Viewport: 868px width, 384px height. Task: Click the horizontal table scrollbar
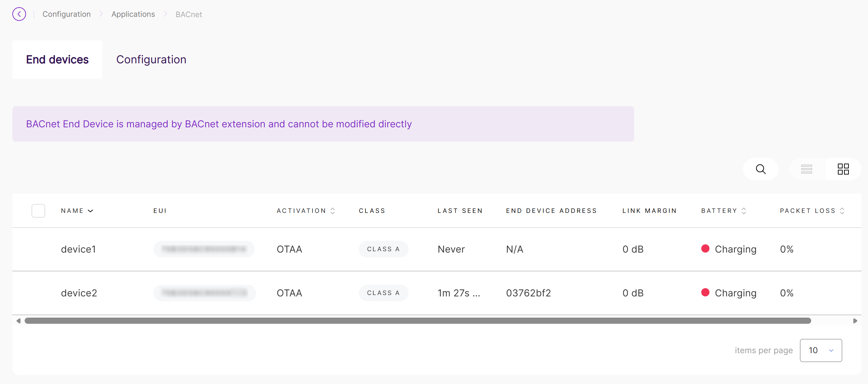tap(418, 321)
